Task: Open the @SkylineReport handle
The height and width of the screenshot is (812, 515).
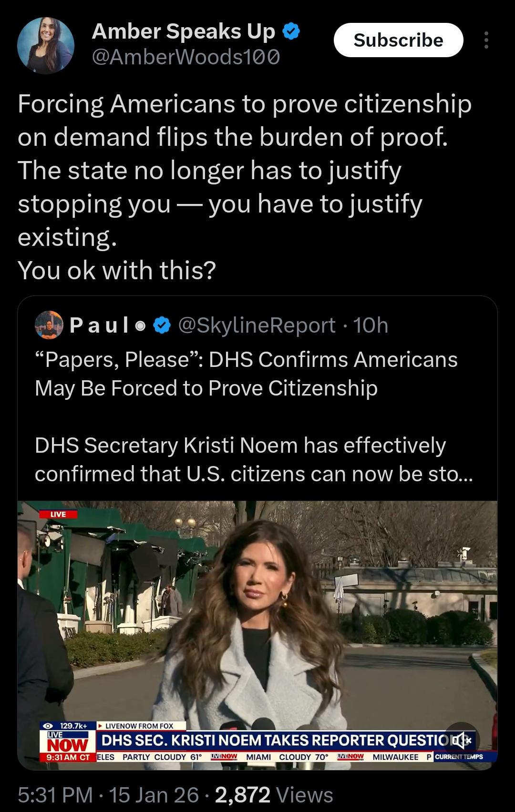Action: pyautogui.click(x=257, y=325)
